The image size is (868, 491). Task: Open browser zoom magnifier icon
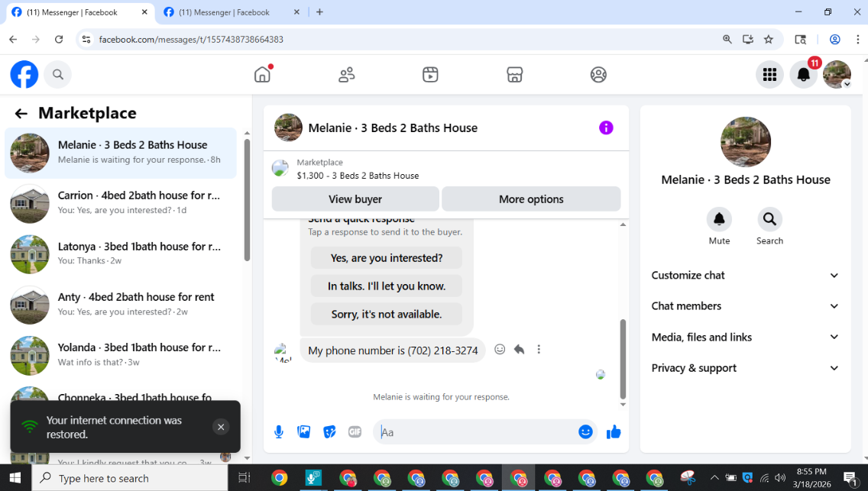pos(727,39)
